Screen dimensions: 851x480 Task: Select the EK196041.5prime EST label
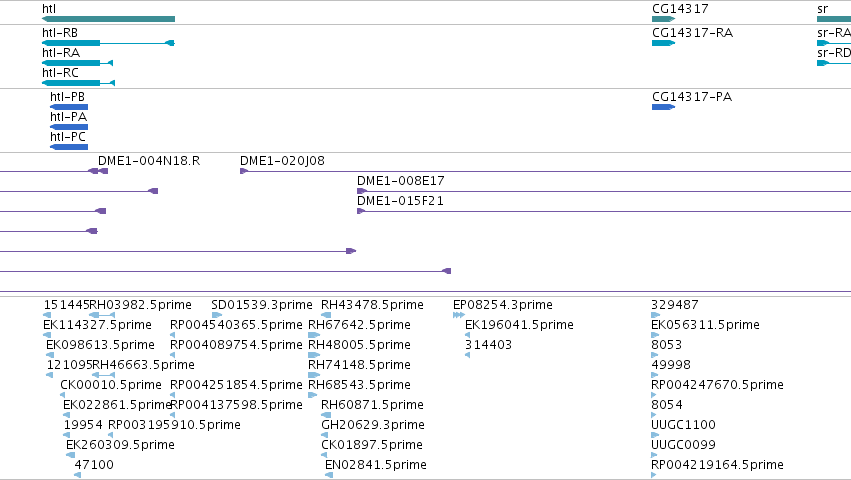tap(519, 325)
